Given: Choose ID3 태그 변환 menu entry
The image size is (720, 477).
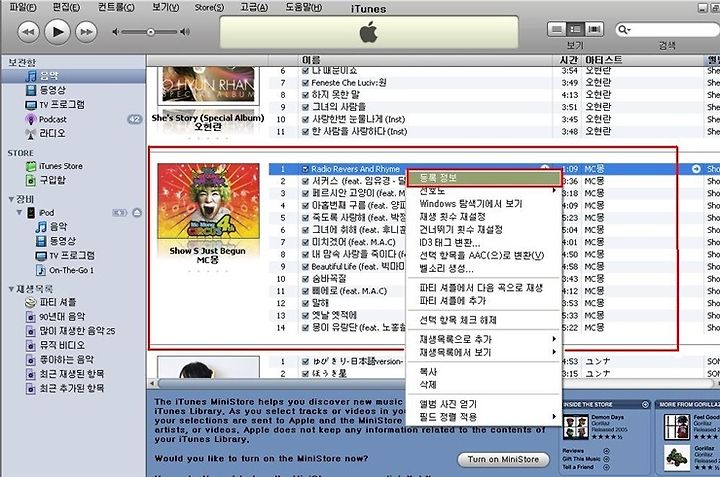Looking at the screenshot, I should point(484,242).
